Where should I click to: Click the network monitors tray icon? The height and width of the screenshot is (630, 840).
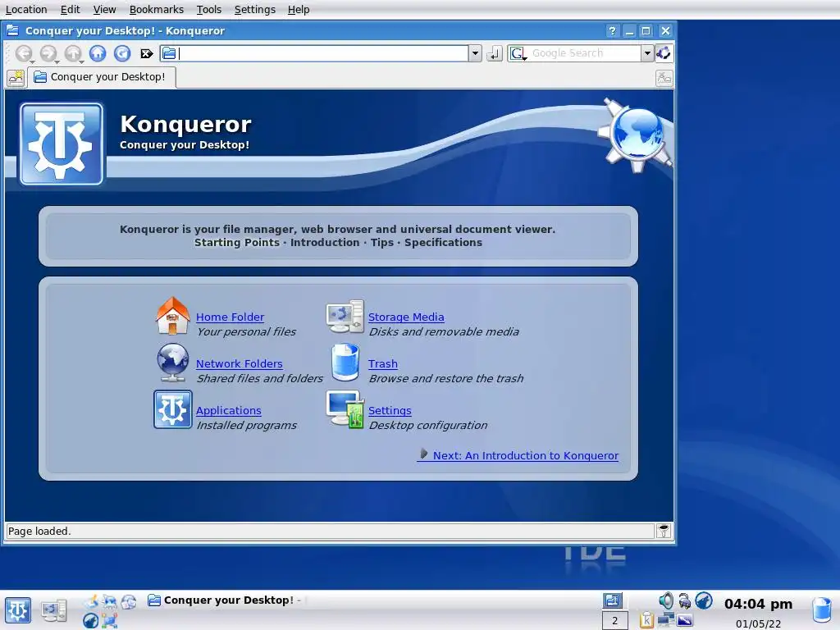pos(666,620)
